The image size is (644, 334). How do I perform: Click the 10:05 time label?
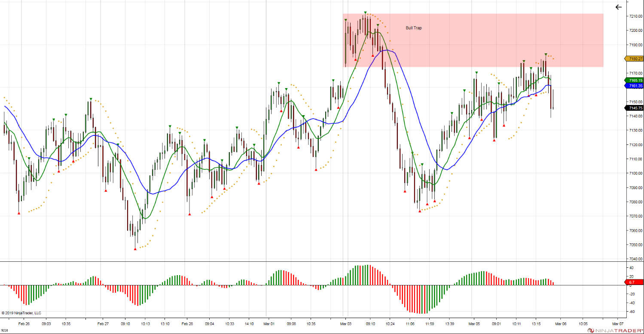pos(583,324)
